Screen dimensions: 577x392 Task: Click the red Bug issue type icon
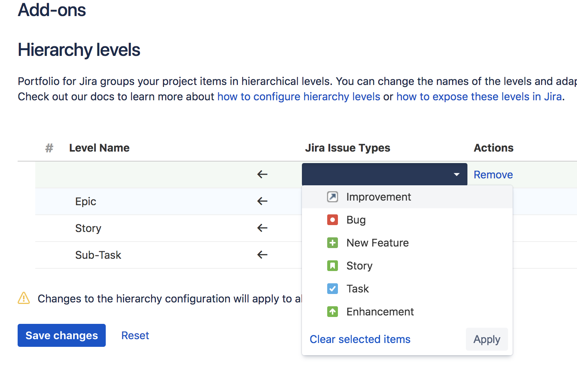pyautogui.click(x=332, y=220)
